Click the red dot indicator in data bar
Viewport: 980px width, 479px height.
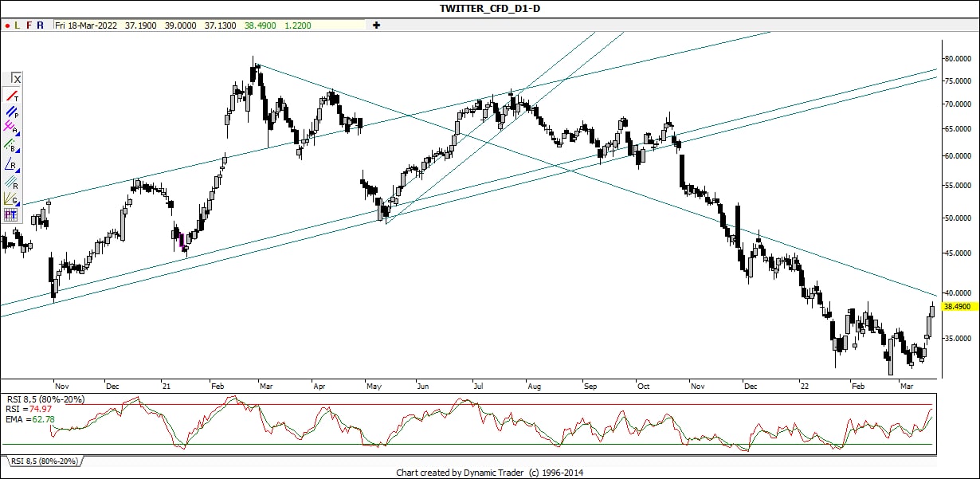[6, 26]
